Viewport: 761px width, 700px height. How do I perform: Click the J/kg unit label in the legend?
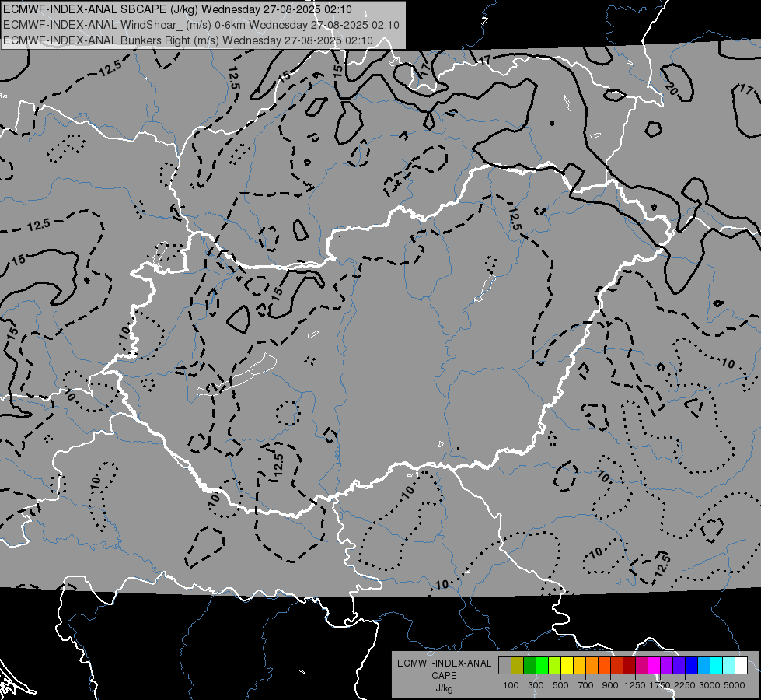pos(444,688)
